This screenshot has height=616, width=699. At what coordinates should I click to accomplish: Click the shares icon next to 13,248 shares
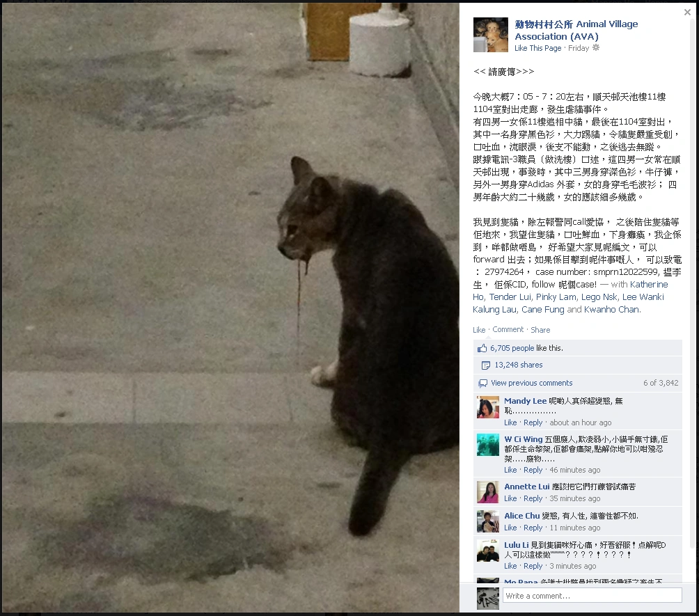[485, 365]
